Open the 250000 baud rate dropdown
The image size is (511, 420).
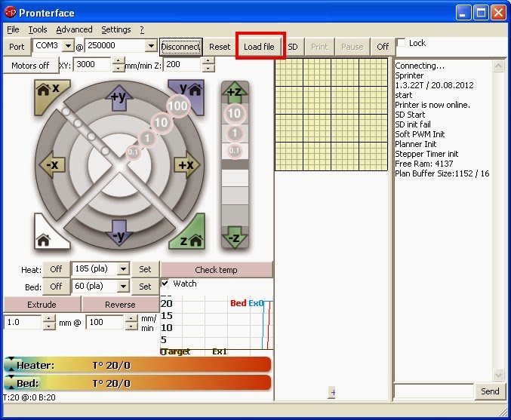[151, 45]
